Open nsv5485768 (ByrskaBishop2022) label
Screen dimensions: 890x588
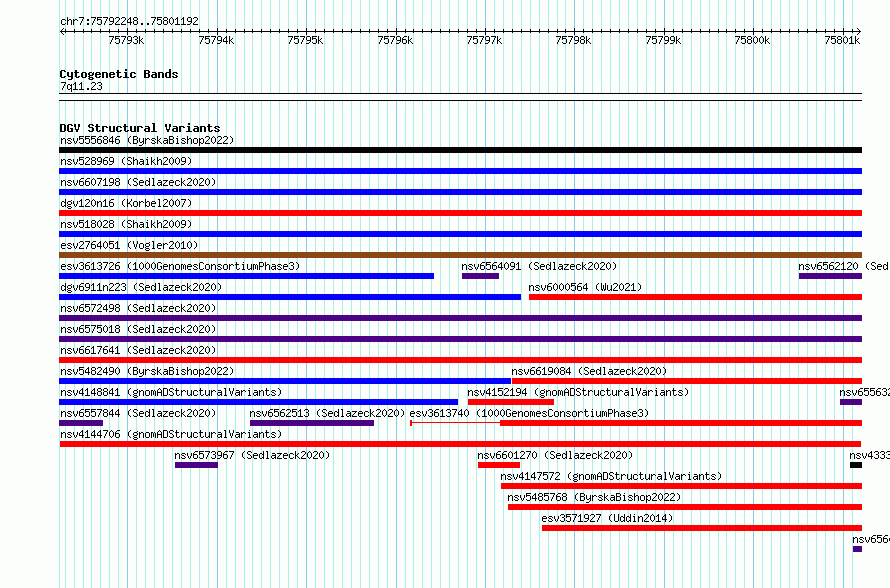594,497
